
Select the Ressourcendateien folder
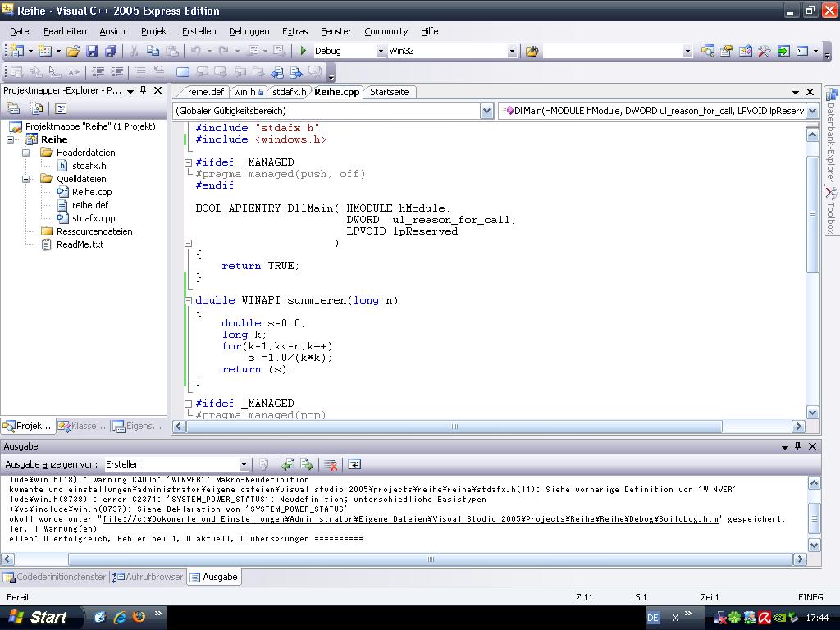click(x=94, y=231)
